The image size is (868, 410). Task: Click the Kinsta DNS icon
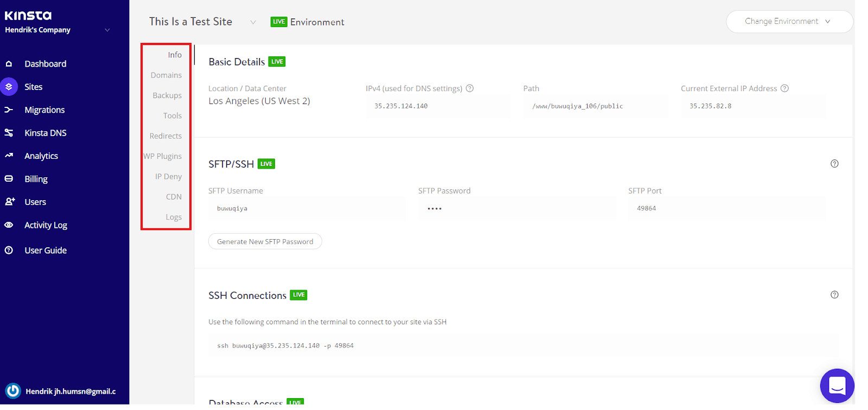9,133
